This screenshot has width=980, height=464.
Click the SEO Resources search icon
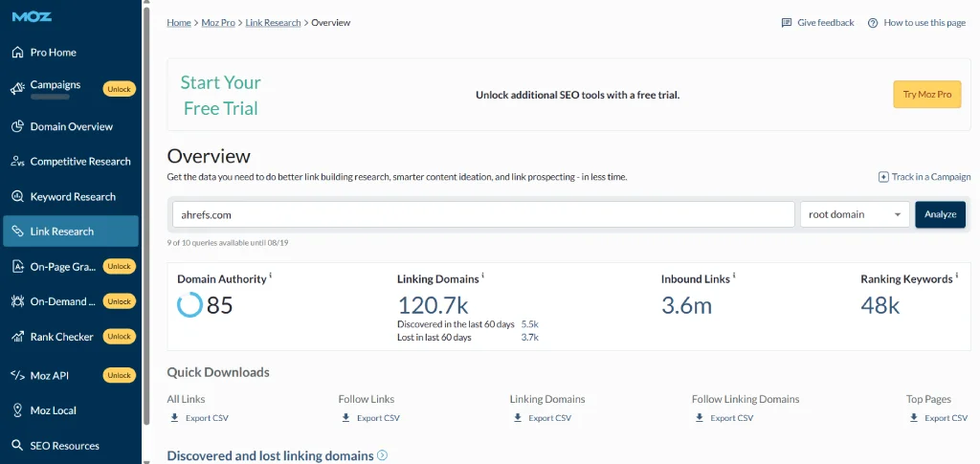17,446
